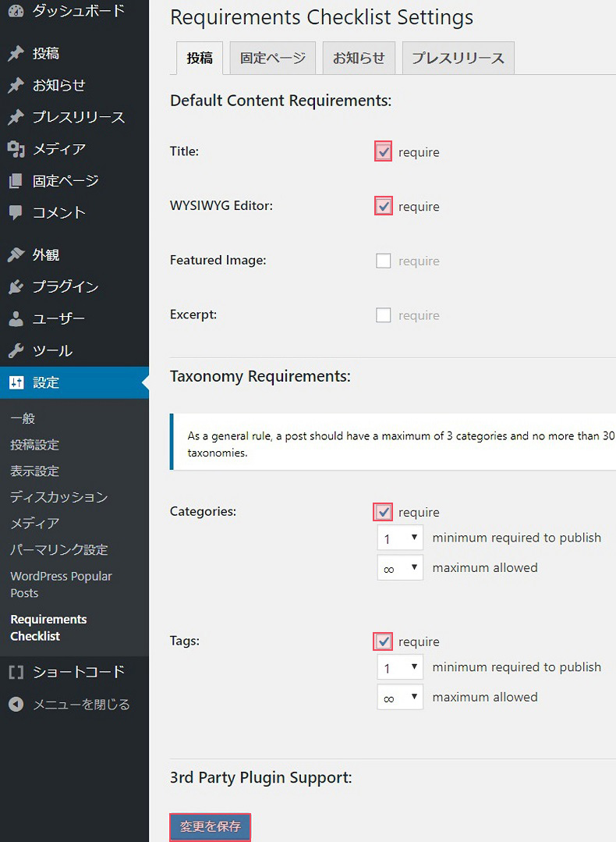Enable the Excerpt require checkbox

pyautogui.click(x=383, y=315)
